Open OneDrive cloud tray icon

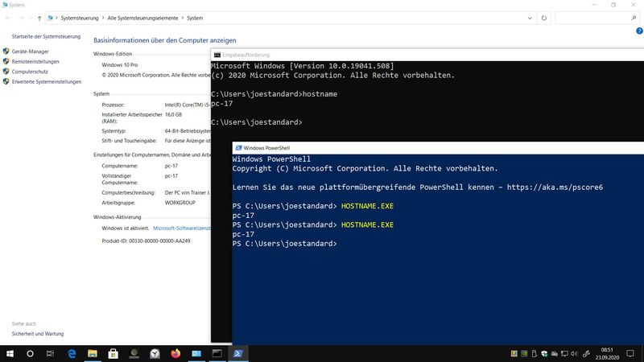pyautogui.click(x=555, y=353)
